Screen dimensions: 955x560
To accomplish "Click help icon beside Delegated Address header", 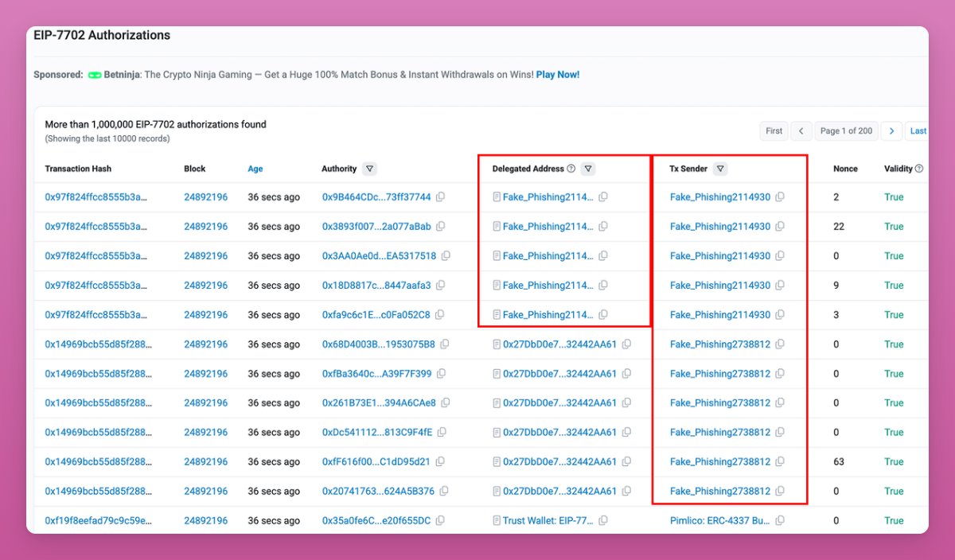I will click(x=571, y=169).
